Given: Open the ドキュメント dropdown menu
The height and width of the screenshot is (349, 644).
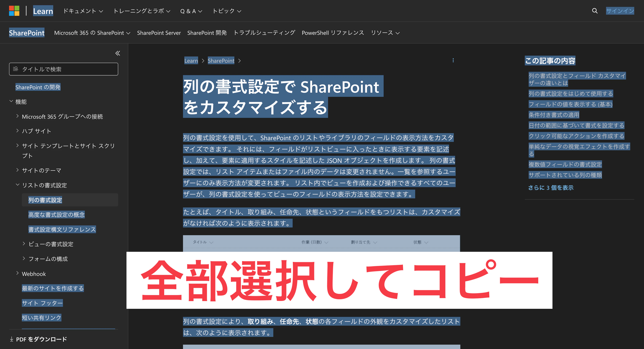Looking at the screenshot, I should (83, 11).
